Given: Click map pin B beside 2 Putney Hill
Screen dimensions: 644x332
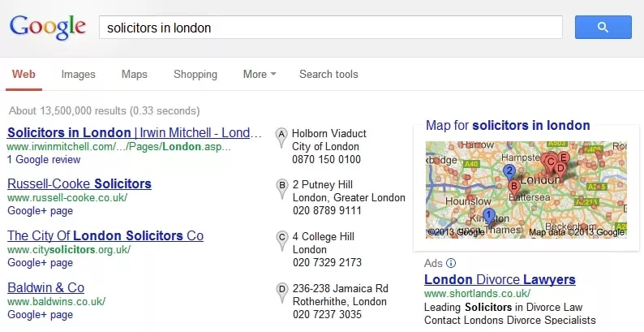Looking at the screenshot, I should 282,189.
